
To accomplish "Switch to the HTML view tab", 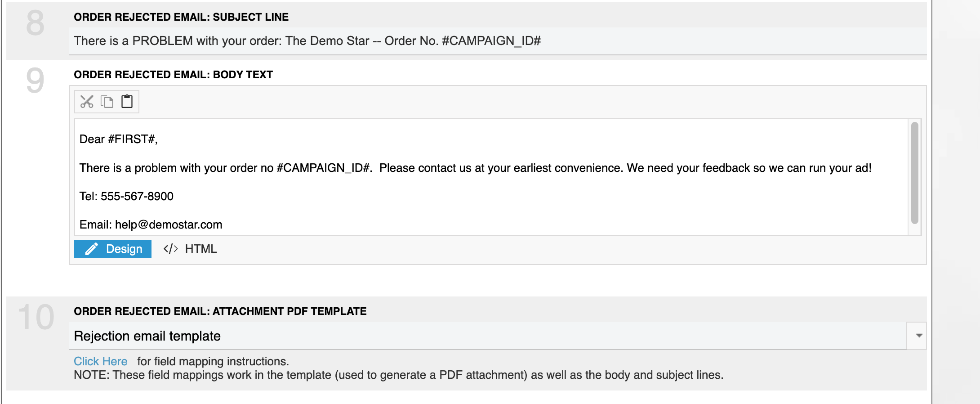I will click(x=200, y=249).
